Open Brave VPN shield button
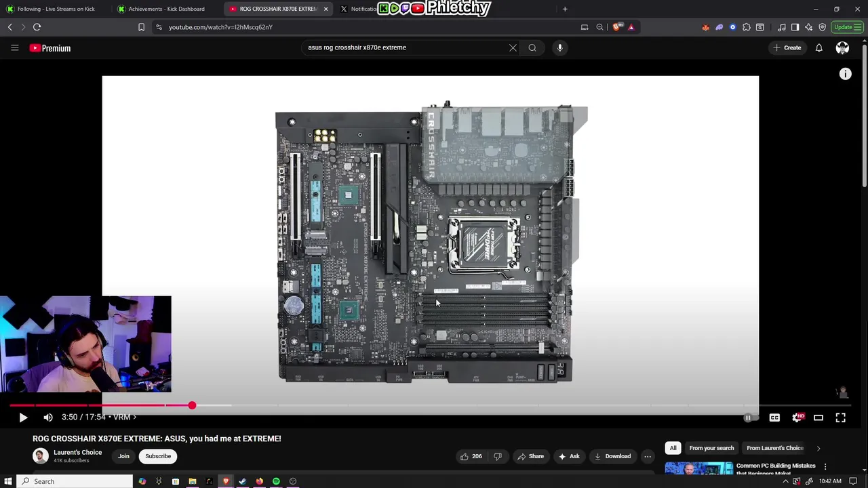This screenshot has width=868, height=488. (x=823, y=27)
